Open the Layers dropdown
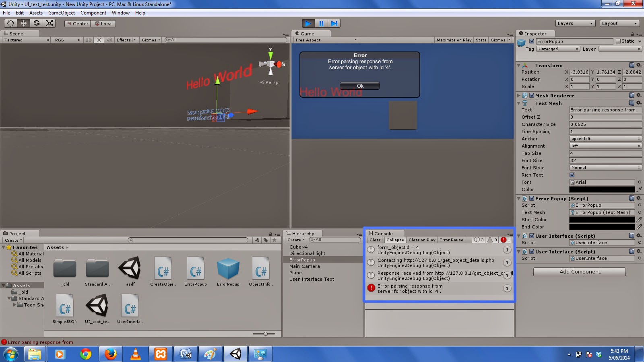The height and width of the screenshot is (362, 644). pos(575,23)
